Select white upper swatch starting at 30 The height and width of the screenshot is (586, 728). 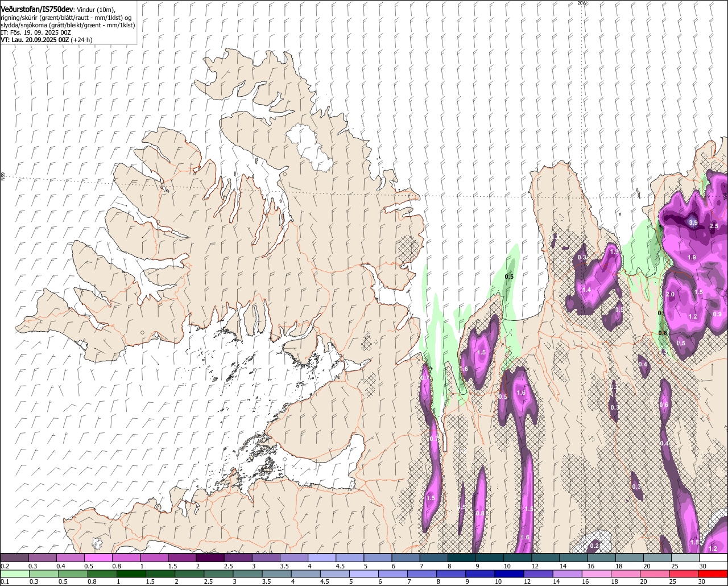tap(714, 558)
